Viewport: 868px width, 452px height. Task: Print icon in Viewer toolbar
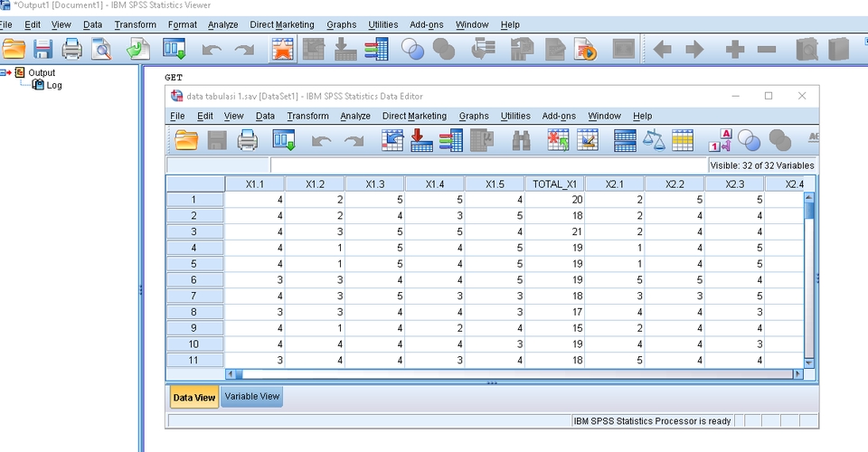click(72, 49)
